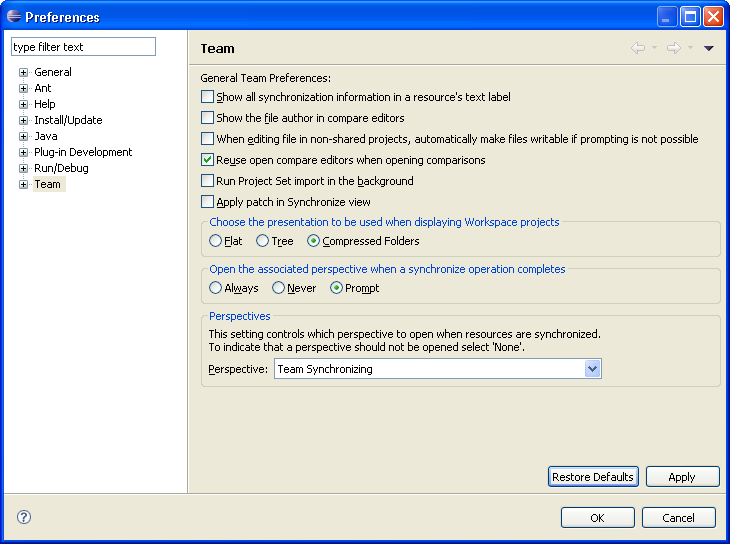Image resolution: width=730 pixels, height=544 pixels.
Task: Expand the Help tree node
Action: click(x=23, y=104)
